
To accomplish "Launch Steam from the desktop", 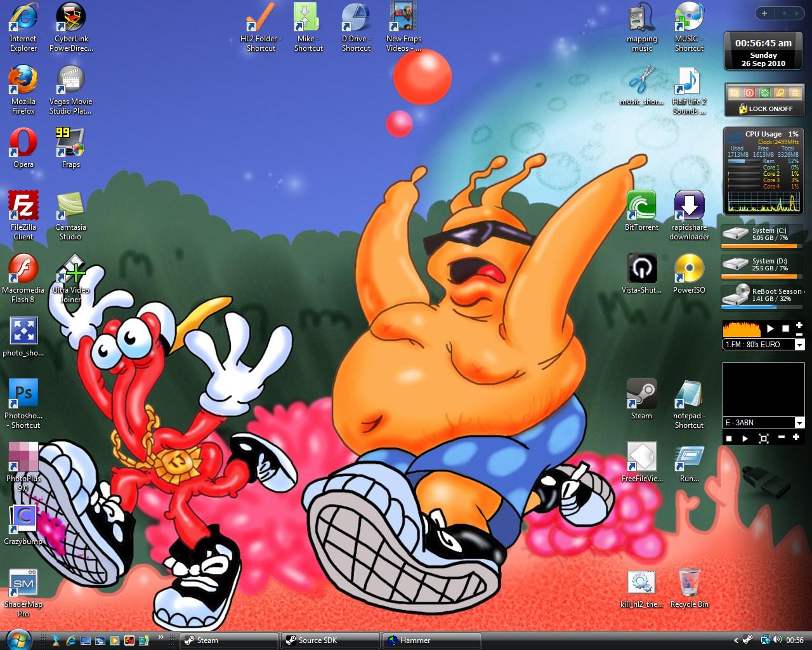I will pos(641,394).
